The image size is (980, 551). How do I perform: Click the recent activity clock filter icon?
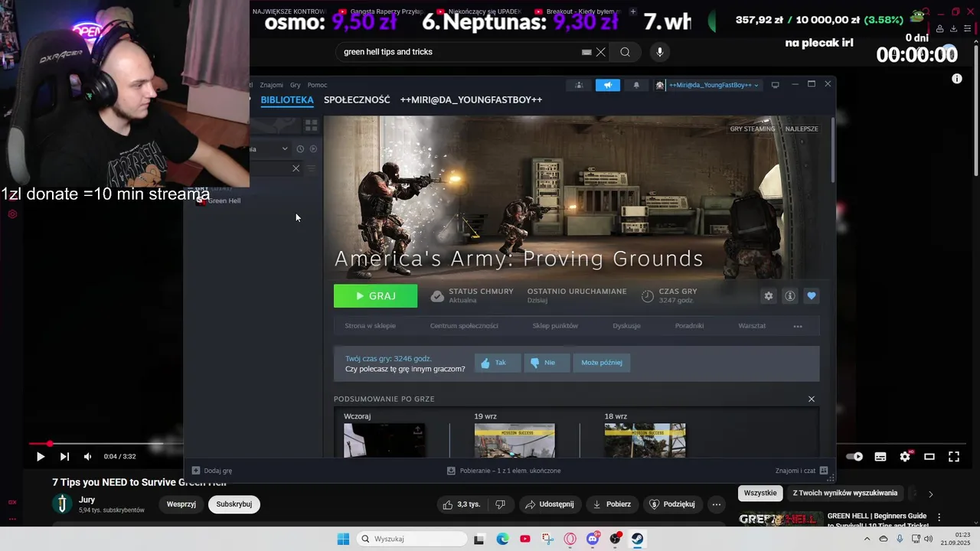(300, 148)
